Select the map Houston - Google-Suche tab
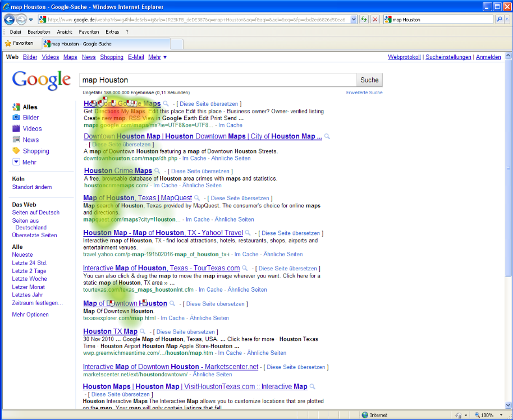 point(106,44)
